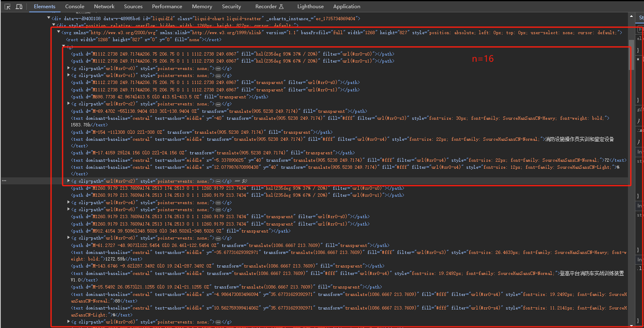Click the text element with x="10.562759399414062"
The width and height of the screenshot is (644, 328).
coord(348,311)
